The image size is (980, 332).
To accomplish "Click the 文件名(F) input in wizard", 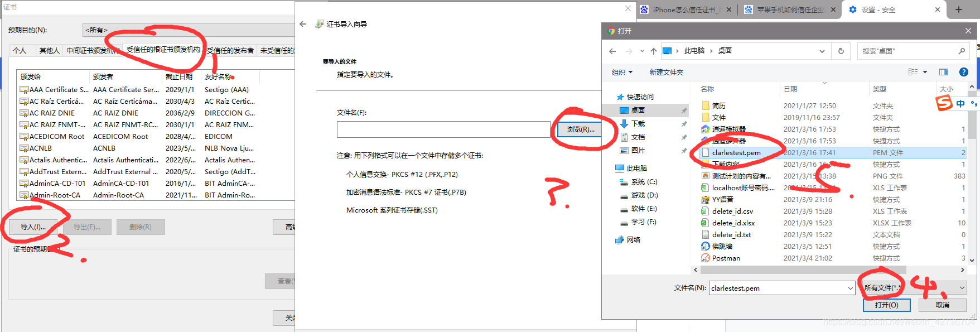I will 443,129.
